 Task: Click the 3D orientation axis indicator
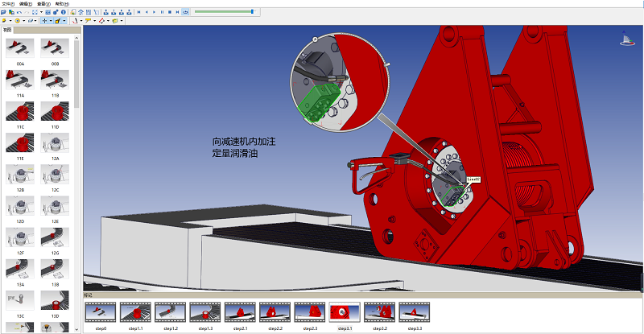[625, 38]
